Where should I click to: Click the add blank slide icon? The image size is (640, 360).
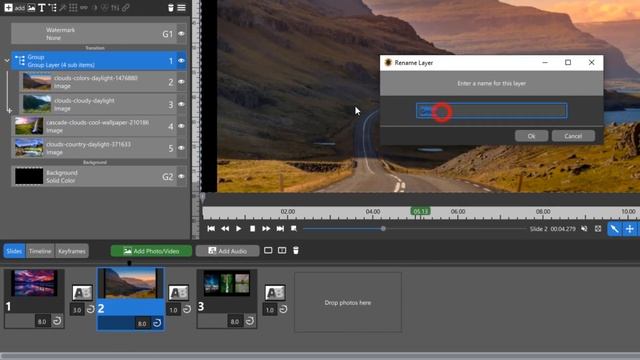pos(268,250)
